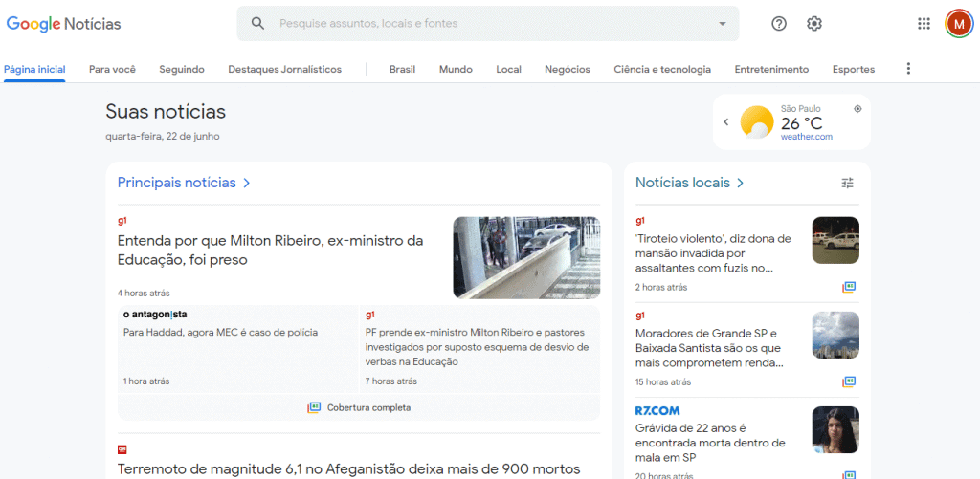Open Destaques Jornalísticos tab
Image resolution: width=980 pixels, height=479 pixels.
click(x=285, y=70)
